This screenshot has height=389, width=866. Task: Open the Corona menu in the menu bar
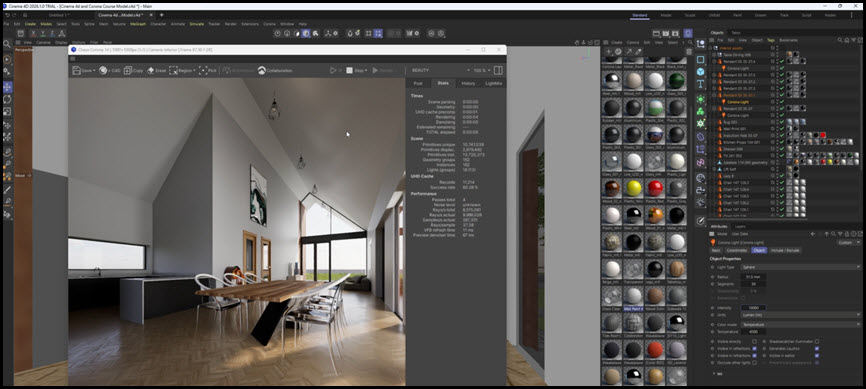[269, 24]
